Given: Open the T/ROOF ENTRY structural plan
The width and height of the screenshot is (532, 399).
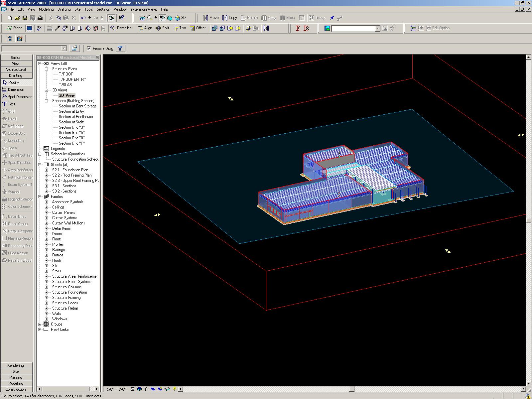Looking at the screenshot, I should point(72,79).
